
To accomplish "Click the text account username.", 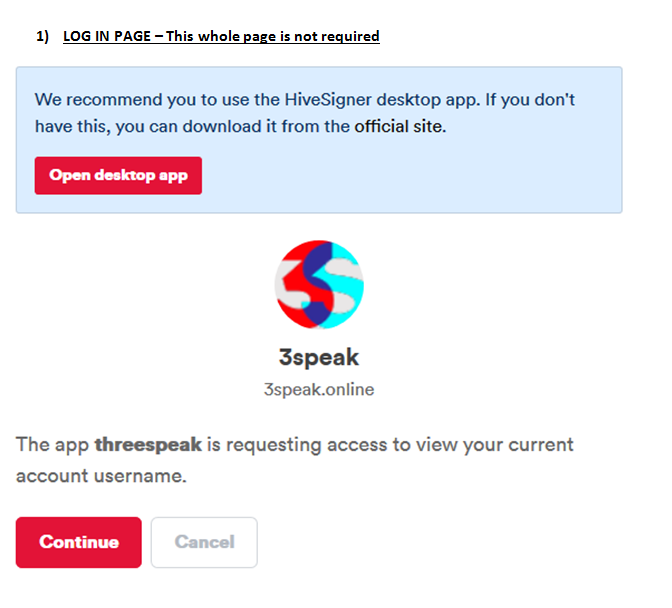I will coord(101,476).
